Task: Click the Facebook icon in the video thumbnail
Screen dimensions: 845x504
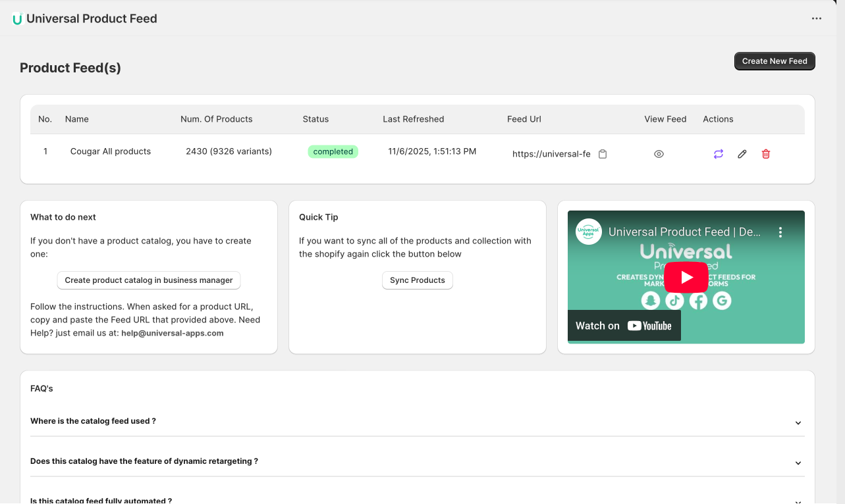Action: pyautogui.click(x=698, y=301)
